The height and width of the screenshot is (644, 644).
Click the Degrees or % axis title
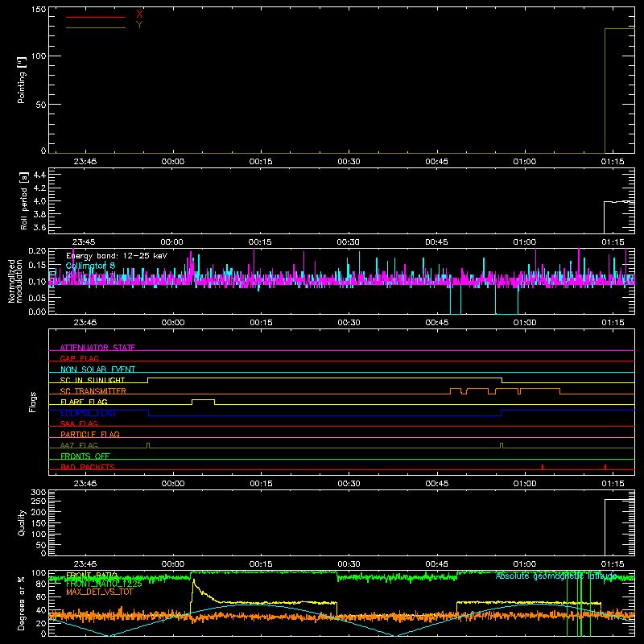pyautogui.click(x=22, y=603)
